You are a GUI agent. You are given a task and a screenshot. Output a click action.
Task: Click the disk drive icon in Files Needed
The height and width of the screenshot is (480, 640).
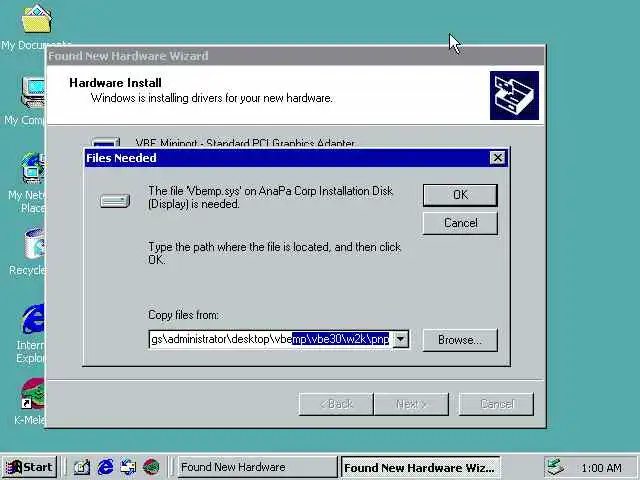(115, 201)
